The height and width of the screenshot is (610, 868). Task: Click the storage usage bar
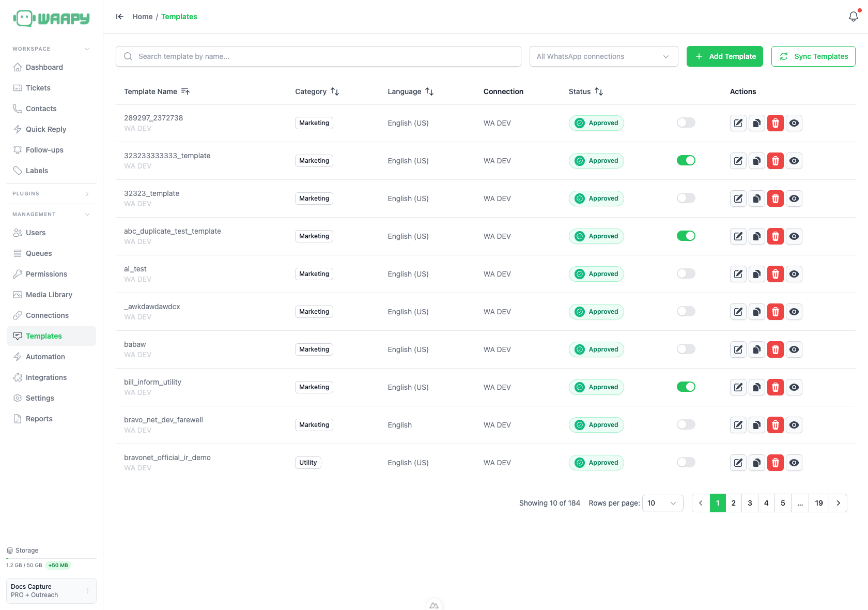pos(51,558)
